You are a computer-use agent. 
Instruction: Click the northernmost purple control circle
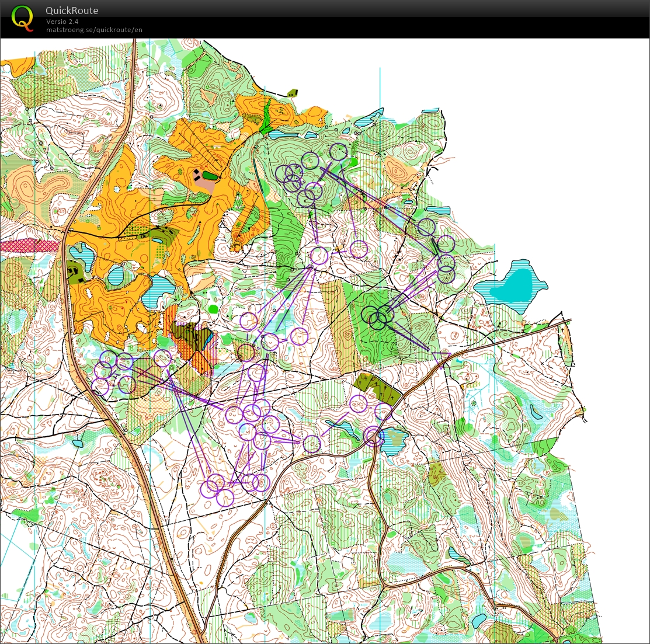[x=338, y=152]
